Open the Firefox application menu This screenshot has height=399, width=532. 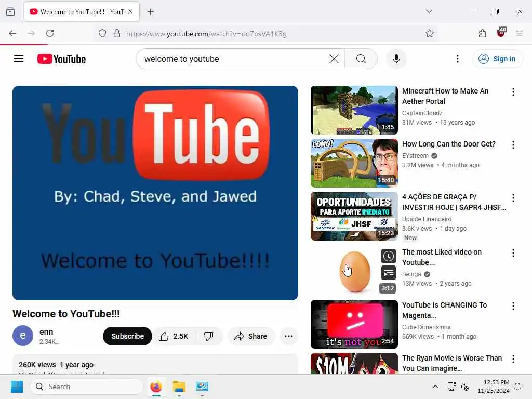pyautogui.click(x=520, y=33)
